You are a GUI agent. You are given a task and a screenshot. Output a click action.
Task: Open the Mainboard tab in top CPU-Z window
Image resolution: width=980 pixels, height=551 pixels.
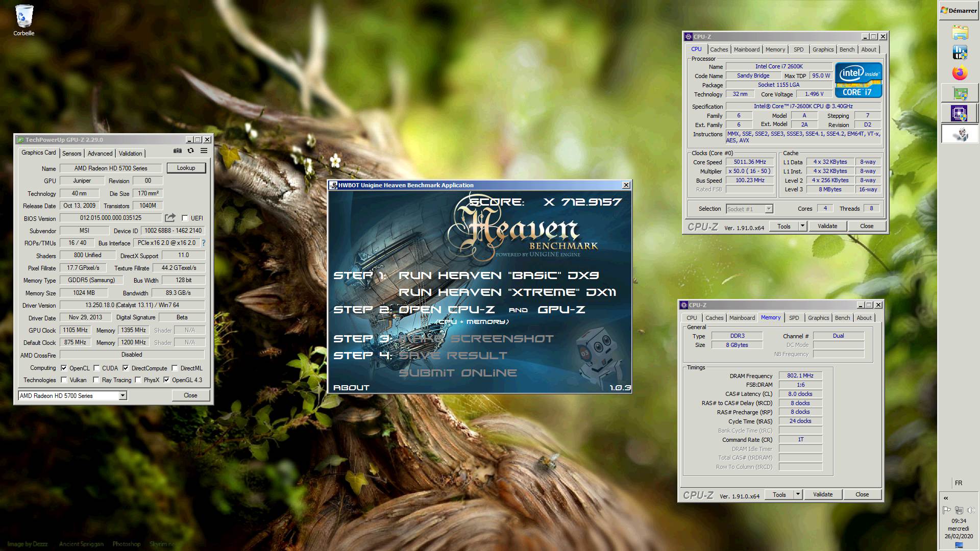point(747,49)
